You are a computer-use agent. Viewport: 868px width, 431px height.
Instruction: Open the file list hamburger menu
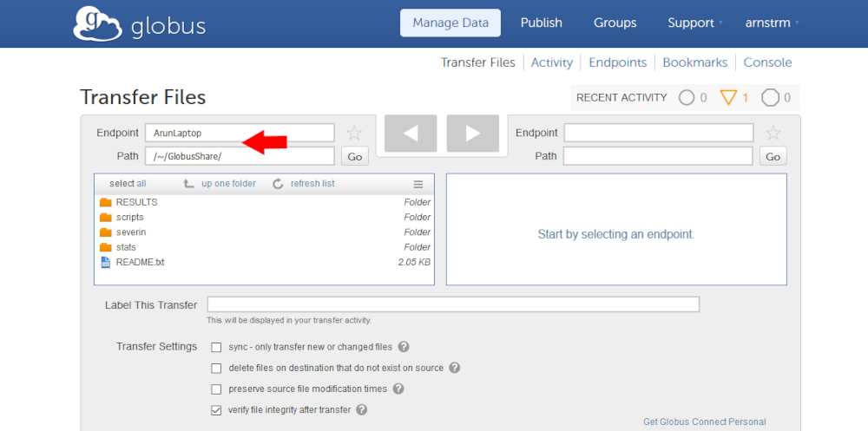(418, 184)
